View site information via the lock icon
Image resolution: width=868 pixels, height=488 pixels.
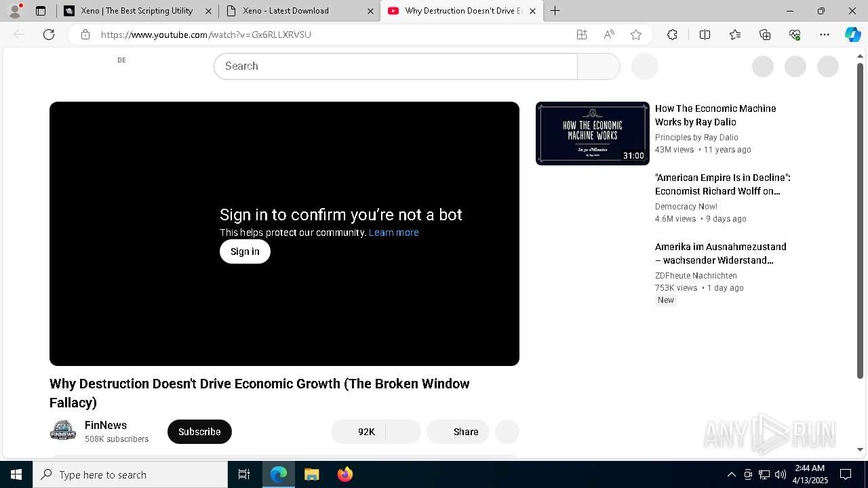(85, 35)
